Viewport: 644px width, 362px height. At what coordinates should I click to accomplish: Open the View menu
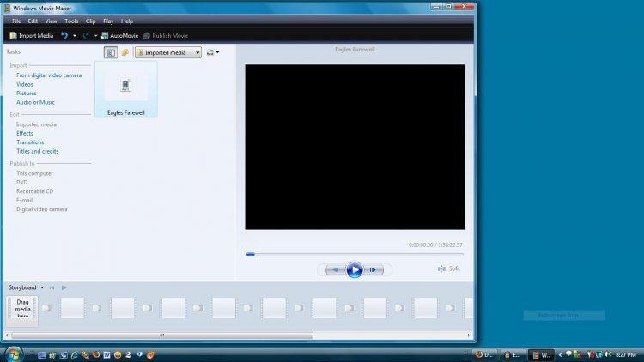pyautogui.click(x=51, y=21)
